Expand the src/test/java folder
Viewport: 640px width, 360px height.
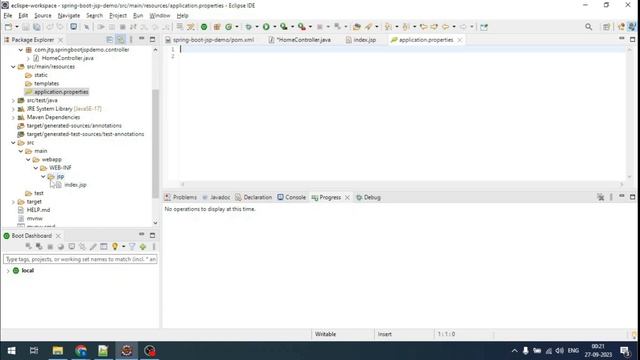point(13,100)
